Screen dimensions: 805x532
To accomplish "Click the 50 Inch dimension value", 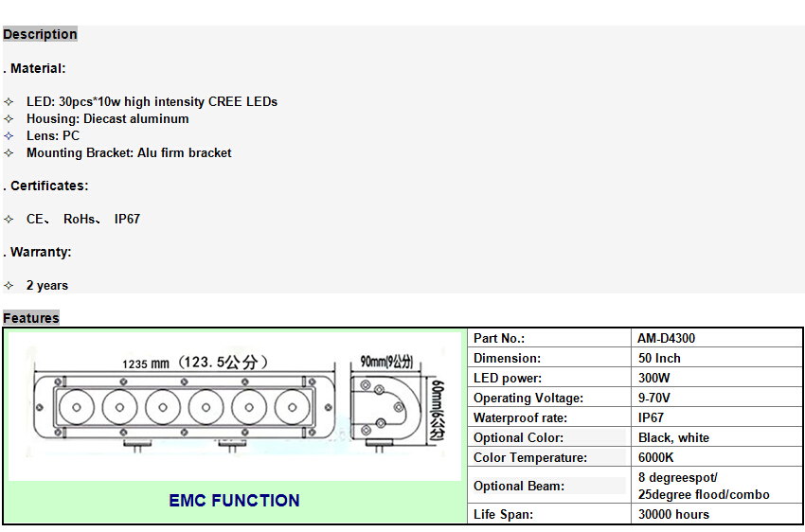I will pyautogui.click(x=659, y=358).
